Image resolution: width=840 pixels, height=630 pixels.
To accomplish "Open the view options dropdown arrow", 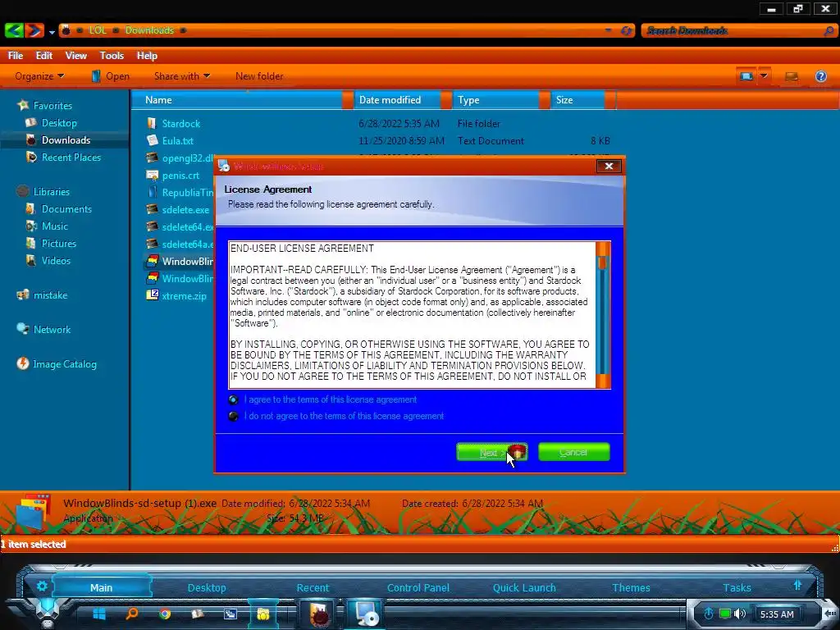I will (764, 76).
